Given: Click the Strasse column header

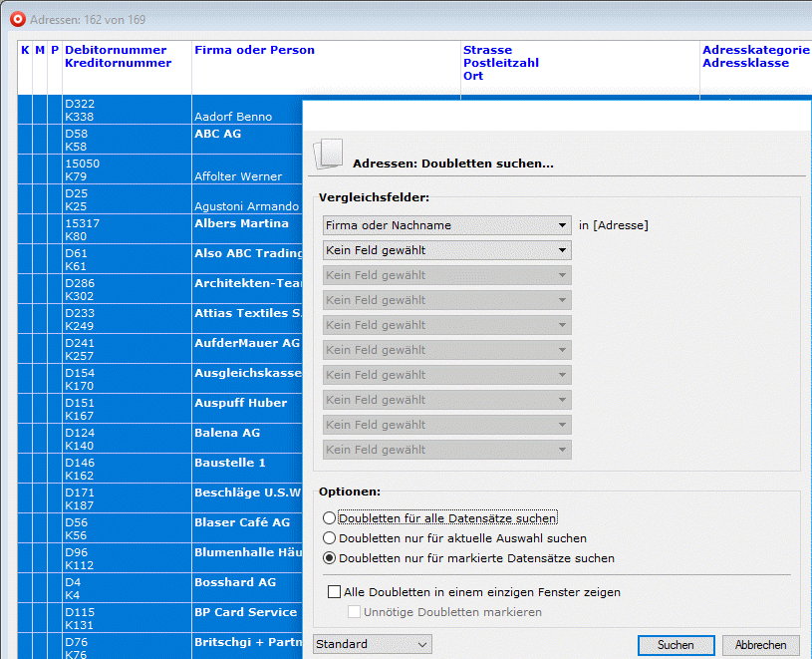Looking at the screenshot, I should tap(487, 50).
